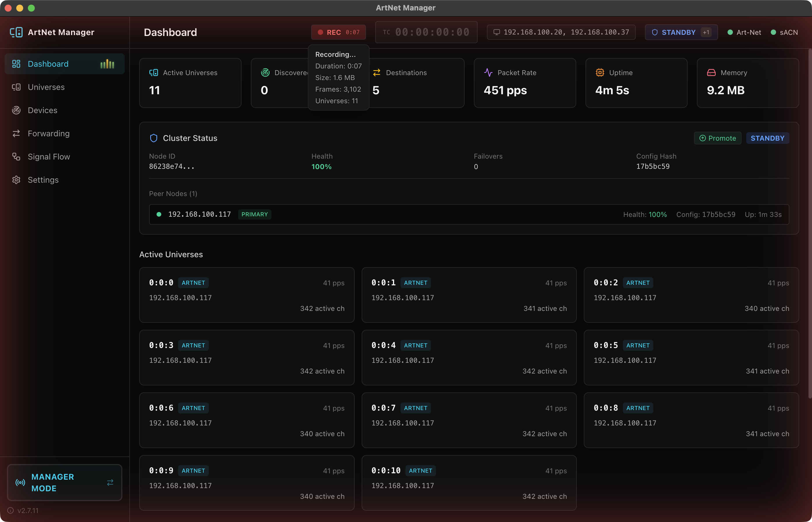The height and width of the screenshot is (522, 812).
Task: Click the Promote arrow-up icon
Action: click(x=703, y=138)
